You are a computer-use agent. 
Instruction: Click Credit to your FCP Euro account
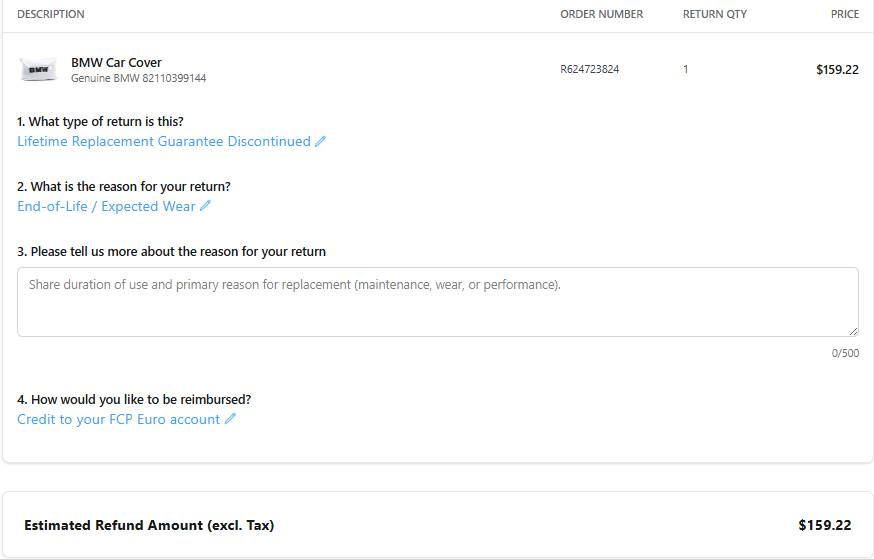tap(119, 419)
